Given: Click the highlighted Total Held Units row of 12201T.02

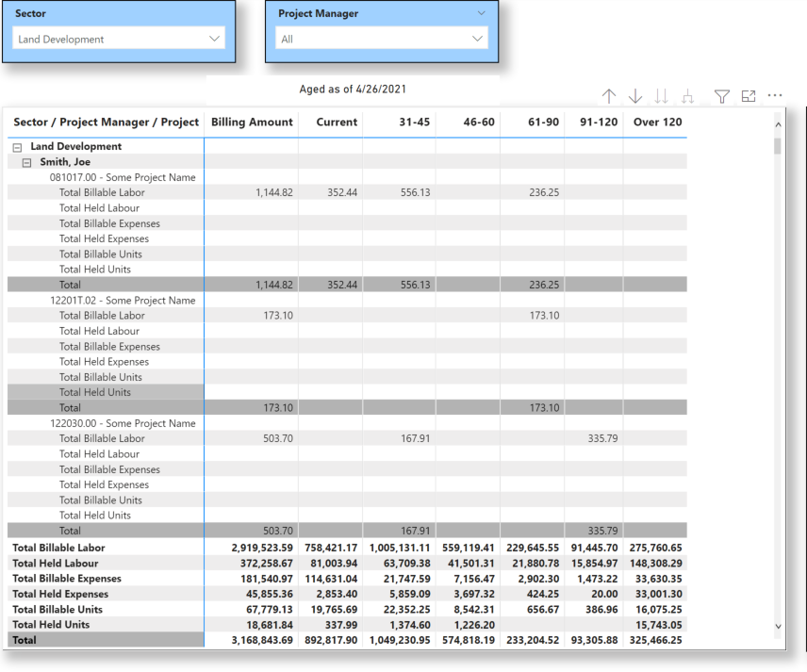Looking at the screenshot, I should (x=106, y=392).
